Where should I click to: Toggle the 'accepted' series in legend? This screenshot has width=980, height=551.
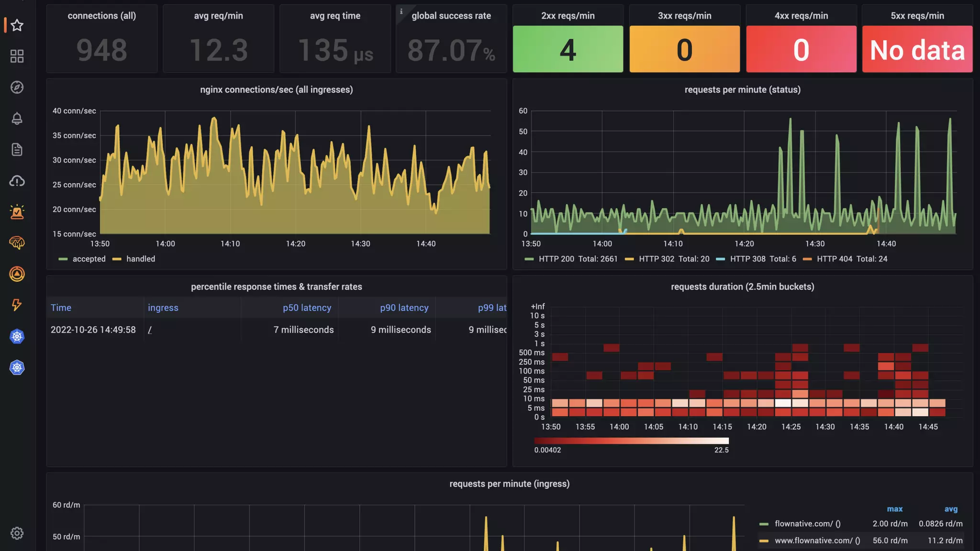(x=89, y=259)
